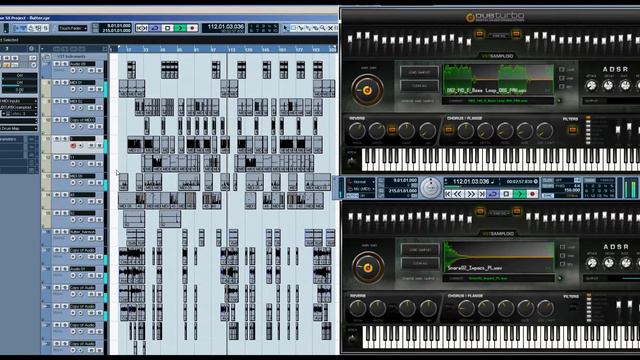Select the Object Selection arrow tool
This screenshot has height=360, width=640.
point(286,28)
